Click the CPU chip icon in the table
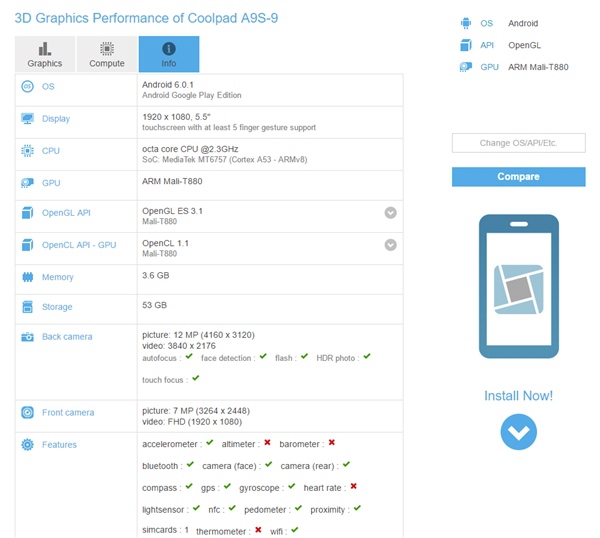This screenshot has width=600, height=538. (x=27, y=151)
